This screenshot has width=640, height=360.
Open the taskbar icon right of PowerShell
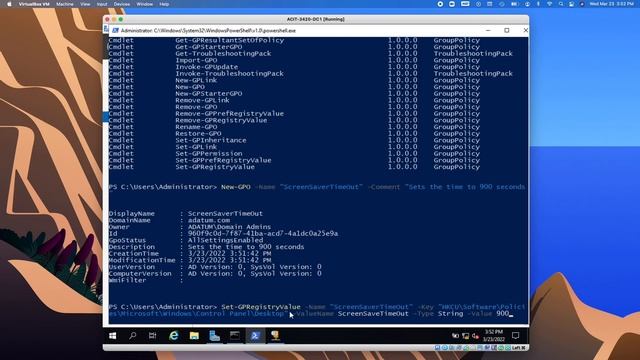pos(275,336)
